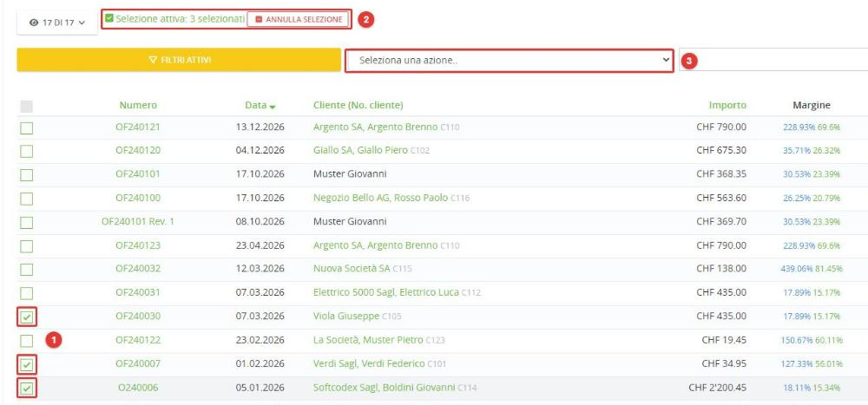Open client Viola Giuseppe
This screenshot has width=868, height=405.
coord(346,316)
